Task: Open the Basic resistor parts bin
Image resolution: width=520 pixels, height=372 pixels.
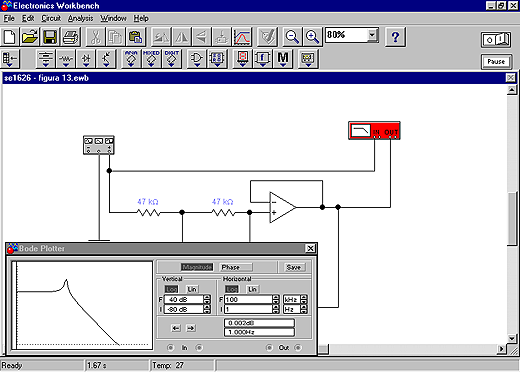Action: click(66, 59)
